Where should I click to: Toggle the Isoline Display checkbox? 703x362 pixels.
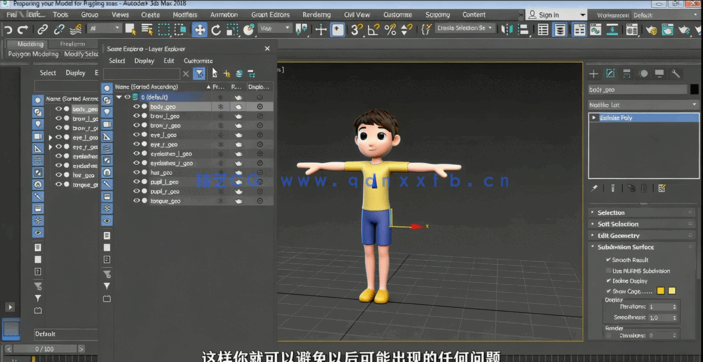pos(608,281)
